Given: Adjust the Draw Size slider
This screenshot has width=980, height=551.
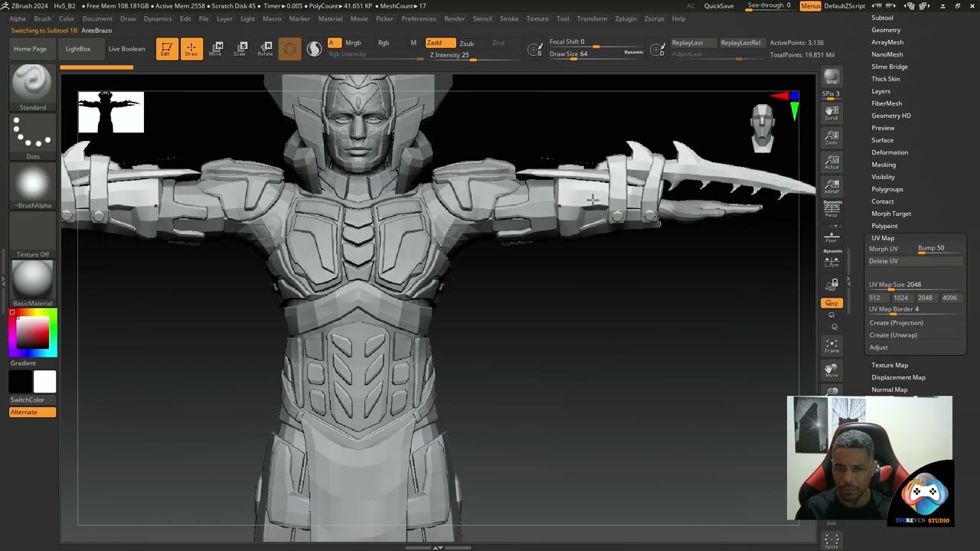Looking at the screenshot, I should coord(585,54).
